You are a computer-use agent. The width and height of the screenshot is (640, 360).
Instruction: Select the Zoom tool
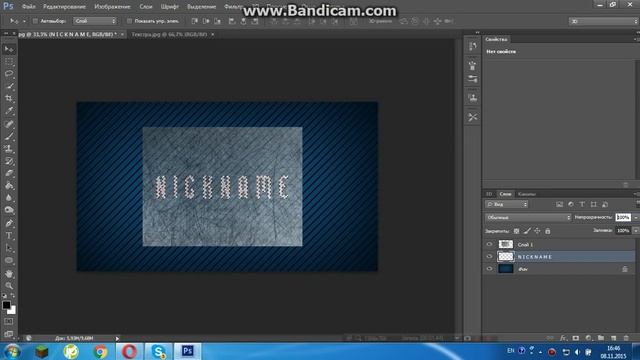pyautogui.click(x=9, y=286)
